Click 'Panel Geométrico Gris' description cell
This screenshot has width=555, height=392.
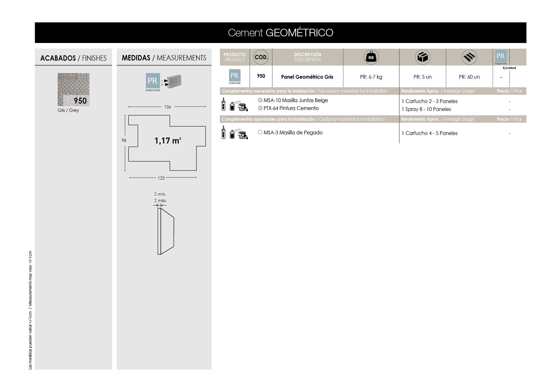coord(307,77)
